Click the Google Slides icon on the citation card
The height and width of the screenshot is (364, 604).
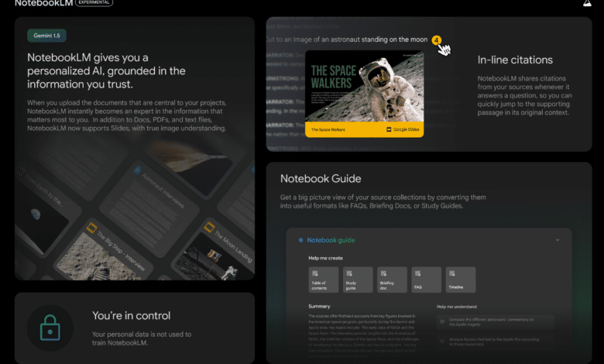click(390, 130)
